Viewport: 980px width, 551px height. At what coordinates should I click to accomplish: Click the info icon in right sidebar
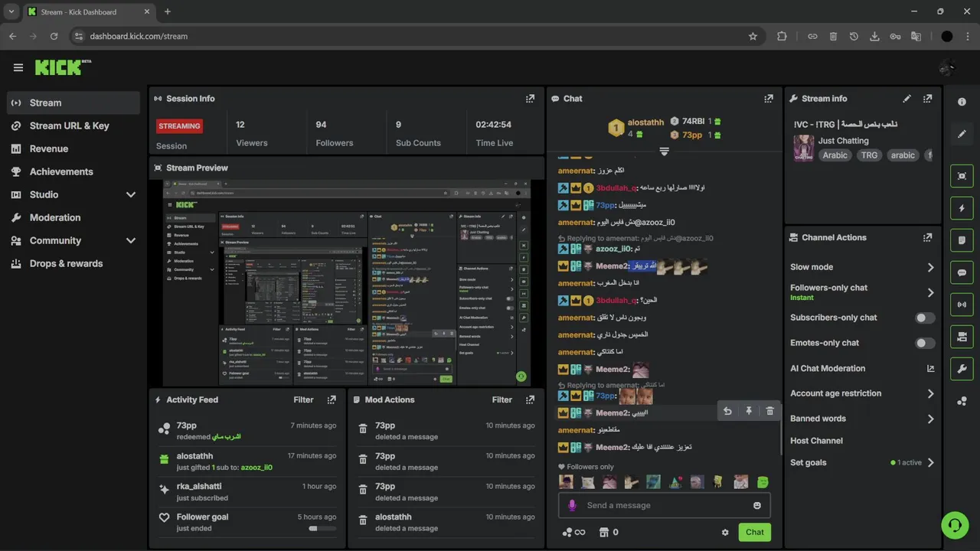[x=962, y=103]
